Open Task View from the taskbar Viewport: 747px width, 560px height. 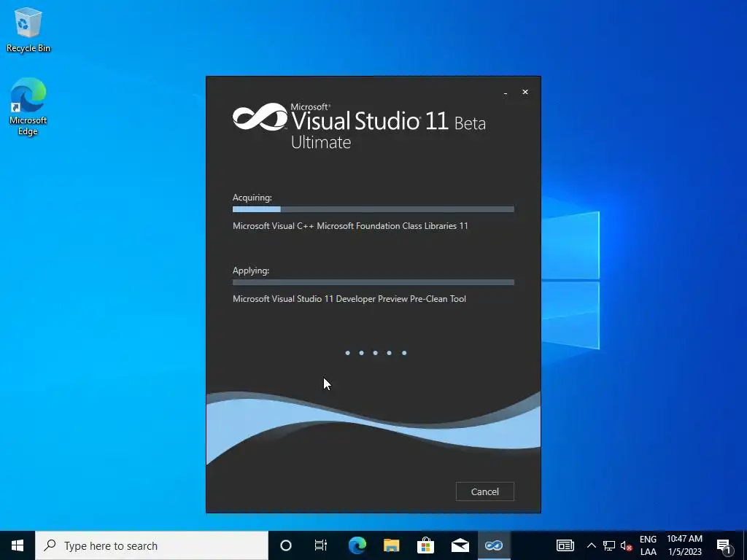[321, 545]
